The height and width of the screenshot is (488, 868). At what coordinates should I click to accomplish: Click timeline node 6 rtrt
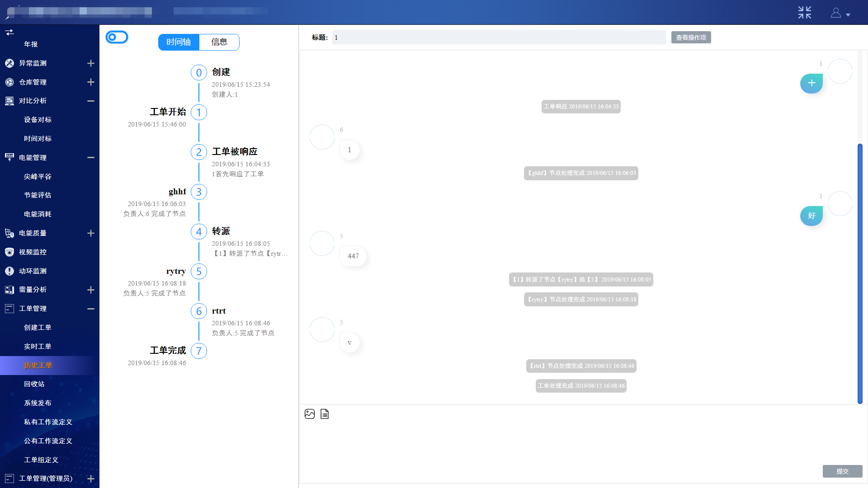pyautogui.click(x=199, y=311)
